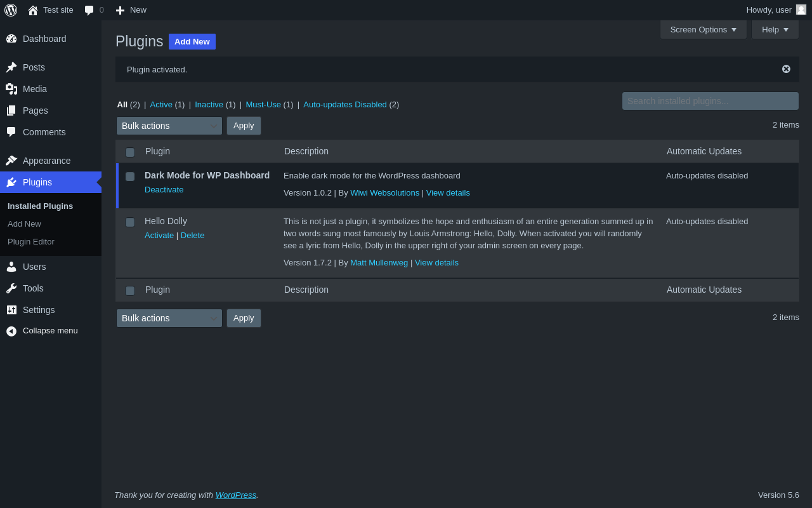Open the comments bubble in admin bar
The height and width of the screenshot is (508, 812).
[x=89, y=10]
